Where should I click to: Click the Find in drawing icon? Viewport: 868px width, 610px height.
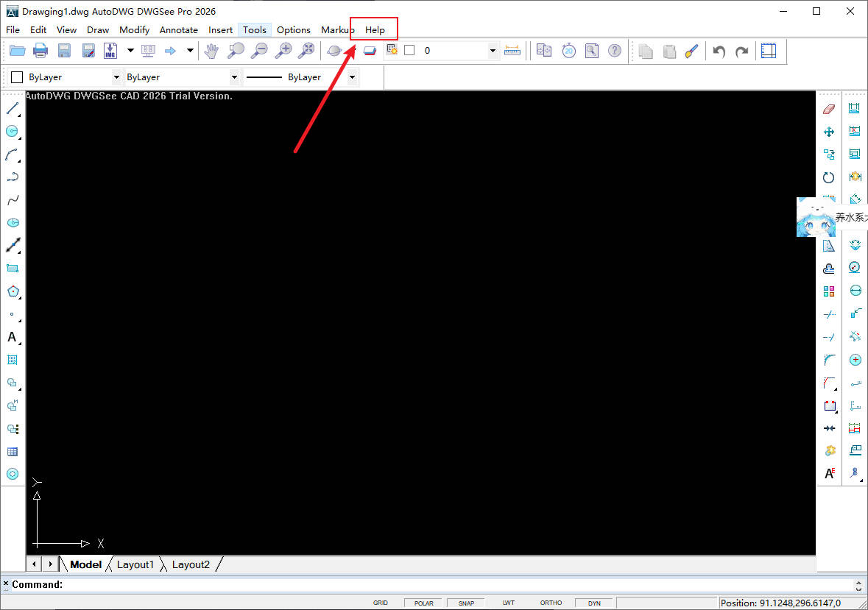(592, 51)
